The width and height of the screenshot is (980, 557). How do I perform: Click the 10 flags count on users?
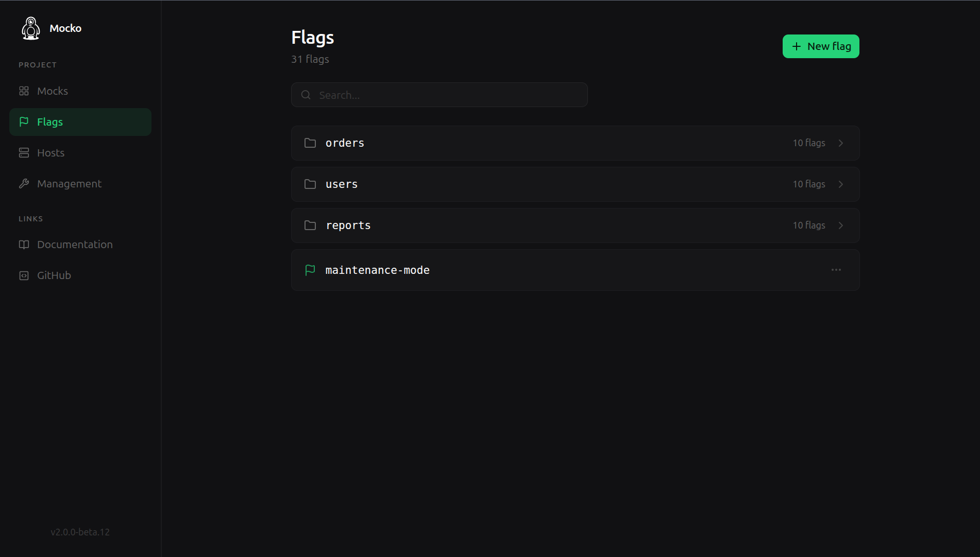click(x=809, y=184)
